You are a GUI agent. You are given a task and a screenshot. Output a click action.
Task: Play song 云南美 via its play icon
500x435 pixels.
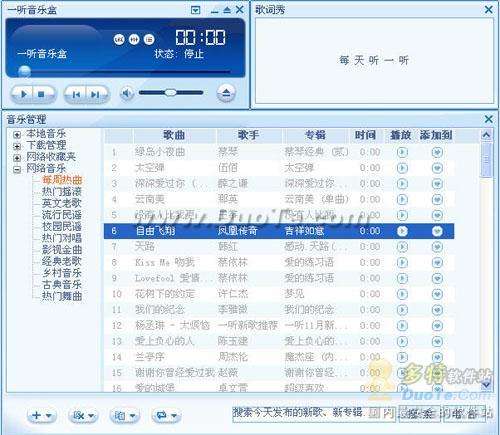[x=402, y=200]
